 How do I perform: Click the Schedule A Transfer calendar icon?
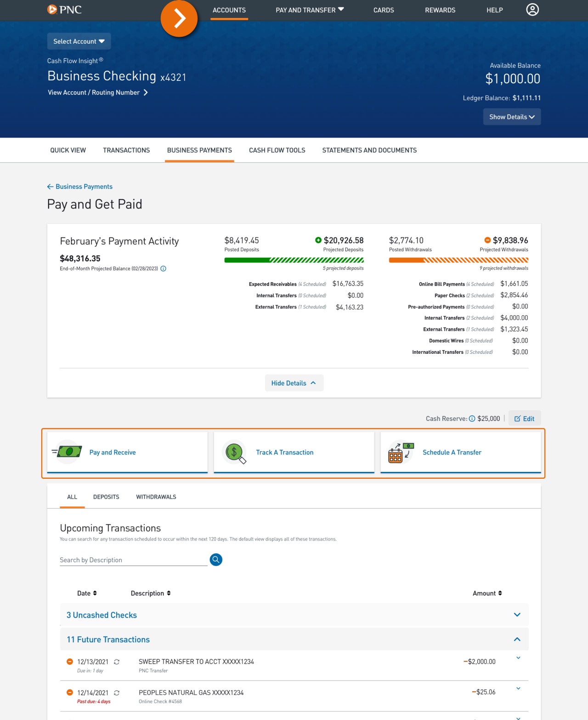tap(400, 452)
